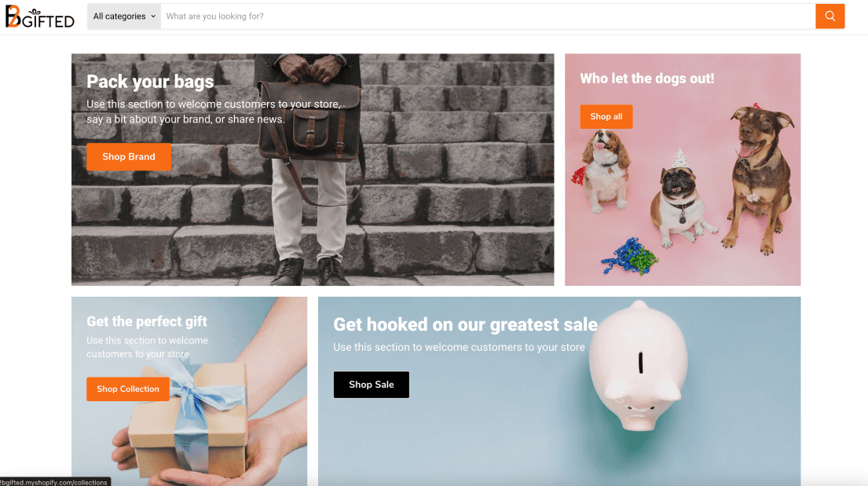Click the black Shop Sale button
Screen dimensions: 868x486
372,385
